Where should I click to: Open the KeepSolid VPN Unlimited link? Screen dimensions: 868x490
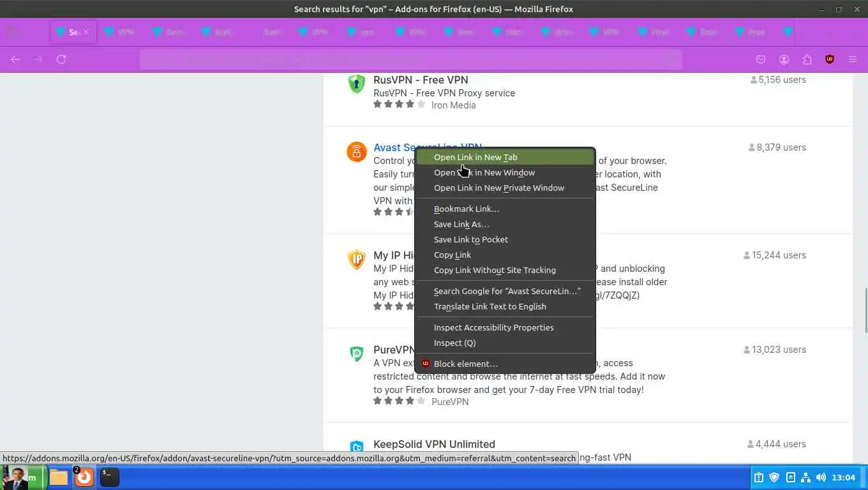pyautogui.click(x=434, y=444)
